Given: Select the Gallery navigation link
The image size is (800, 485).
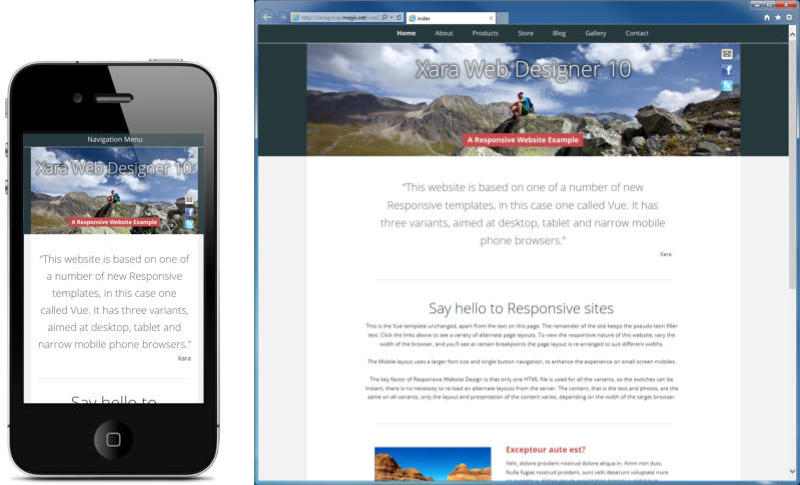Looking at the screenshot, I should tap(595, 33).
